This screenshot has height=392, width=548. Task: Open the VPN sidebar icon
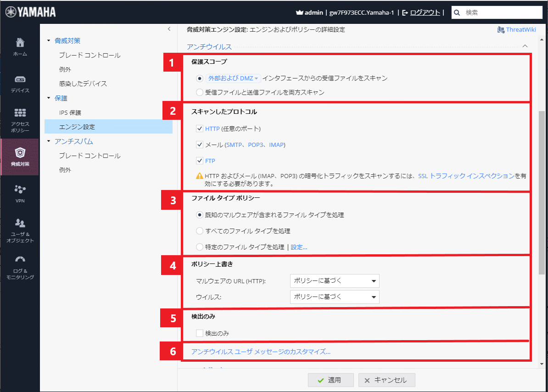click(20, 189)
